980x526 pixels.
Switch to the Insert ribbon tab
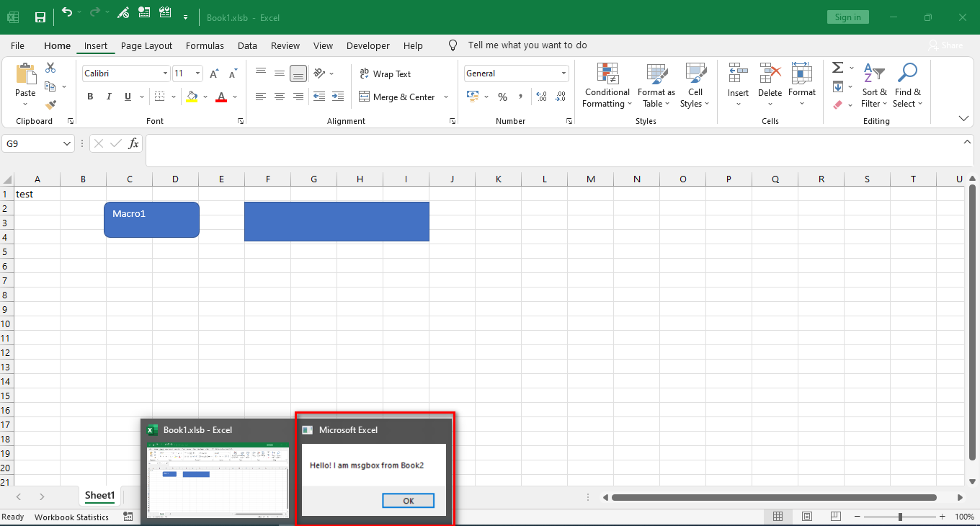click(96, 45)
